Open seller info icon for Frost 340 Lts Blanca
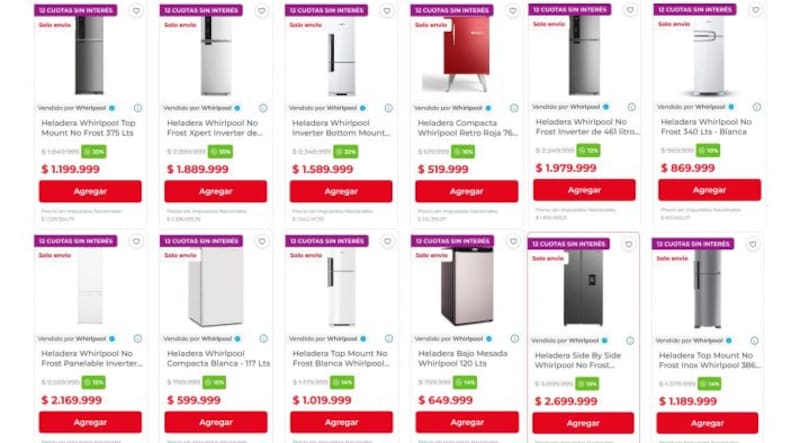Screen dimensions: 800x443 (757, 107)
